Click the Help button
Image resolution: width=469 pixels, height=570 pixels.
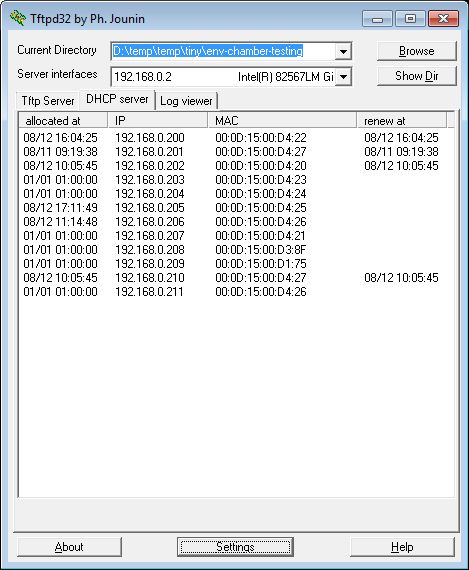pyautogui.click(x=402, y=547)
